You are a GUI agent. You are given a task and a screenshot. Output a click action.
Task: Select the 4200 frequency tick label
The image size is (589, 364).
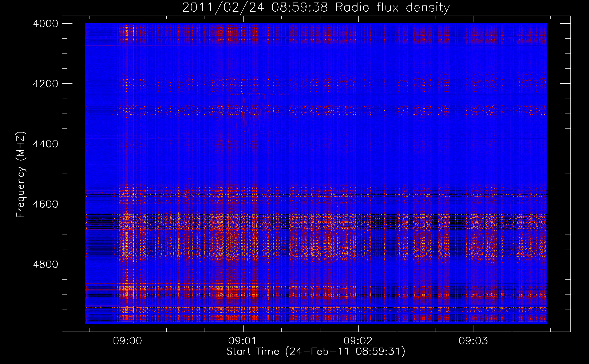pyautogui.click(x=46, y=84)
